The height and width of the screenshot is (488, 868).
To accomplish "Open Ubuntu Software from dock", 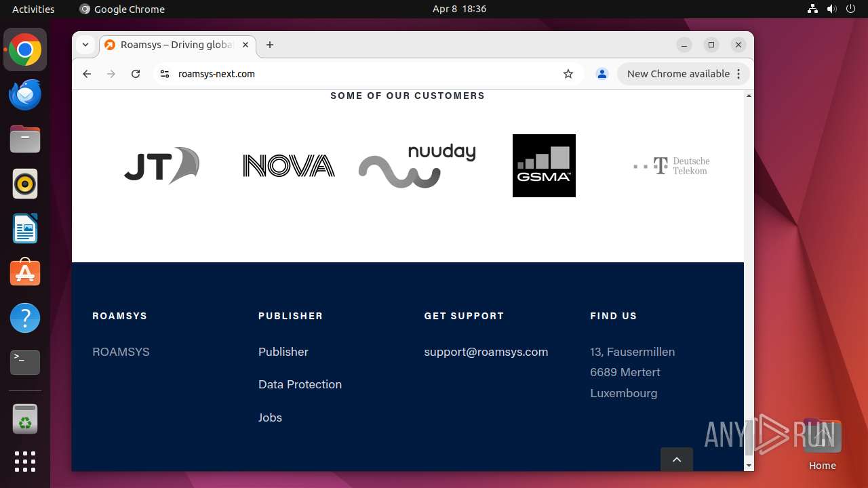I will click(25, 273).
